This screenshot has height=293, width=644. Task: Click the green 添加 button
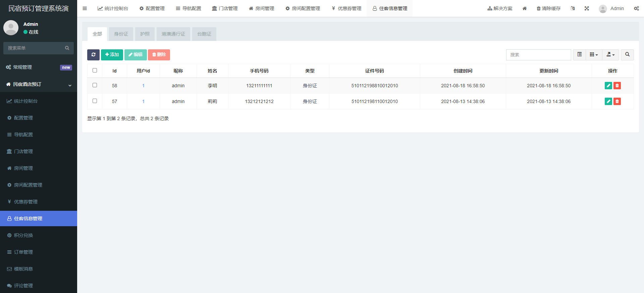click(112, 55)
